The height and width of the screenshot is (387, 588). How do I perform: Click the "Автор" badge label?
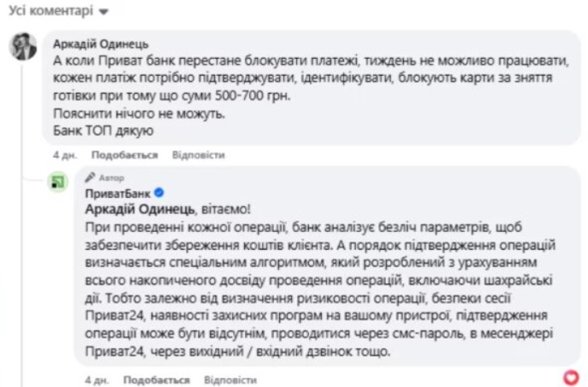click(x=112, y=177)
